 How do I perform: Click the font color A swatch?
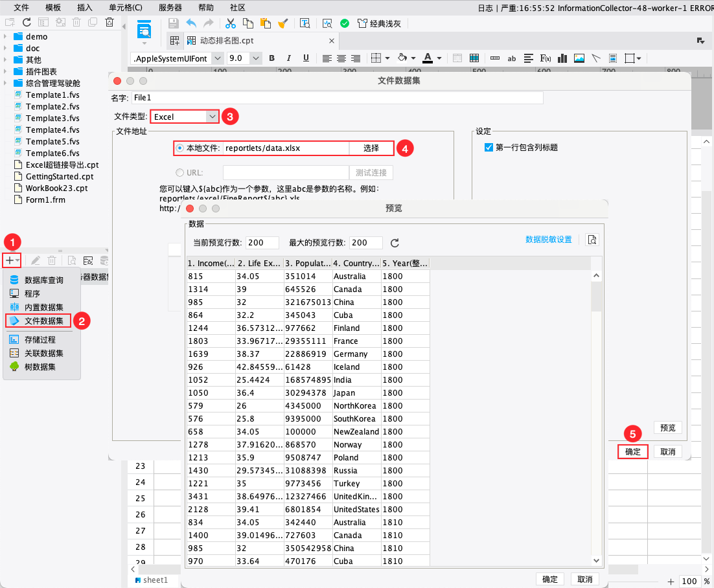[428, 58]
